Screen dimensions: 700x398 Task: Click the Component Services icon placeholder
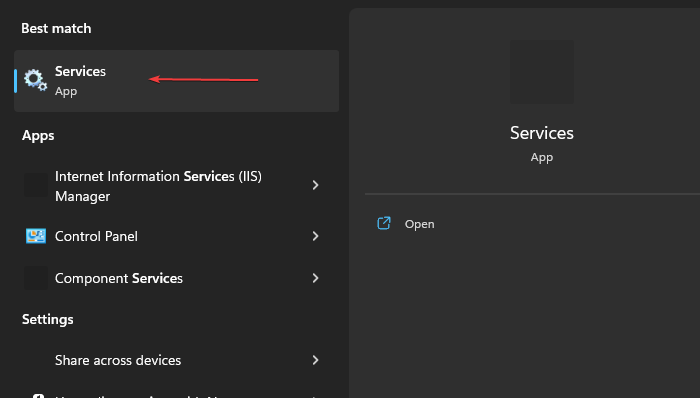(x=36, y=278)
